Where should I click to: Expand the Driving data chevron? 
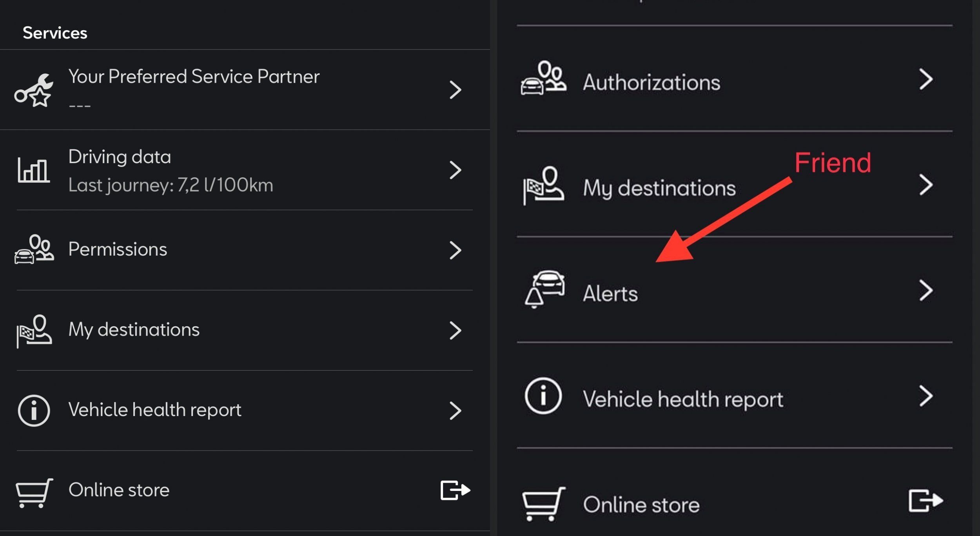pos(455,170)
